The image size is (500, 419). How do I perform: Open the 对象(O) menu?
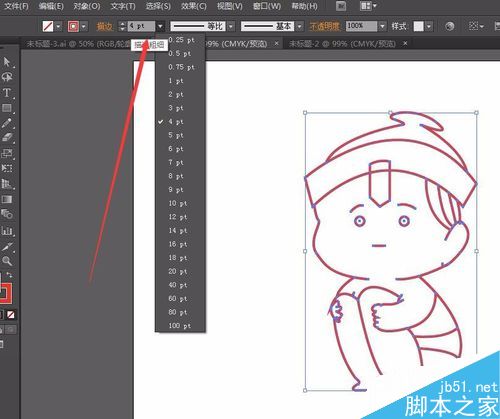[87, 6]
